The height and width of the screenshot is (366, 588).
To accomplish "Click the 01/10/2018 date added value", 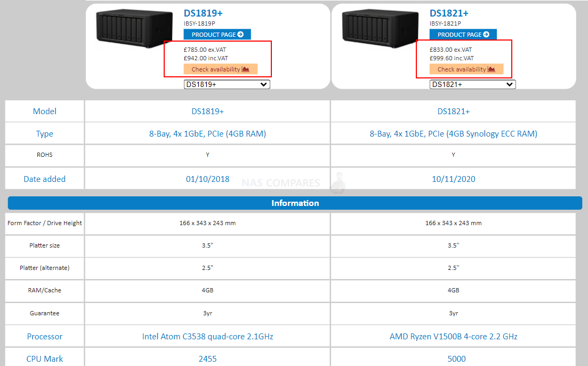I will click(208, 179).
